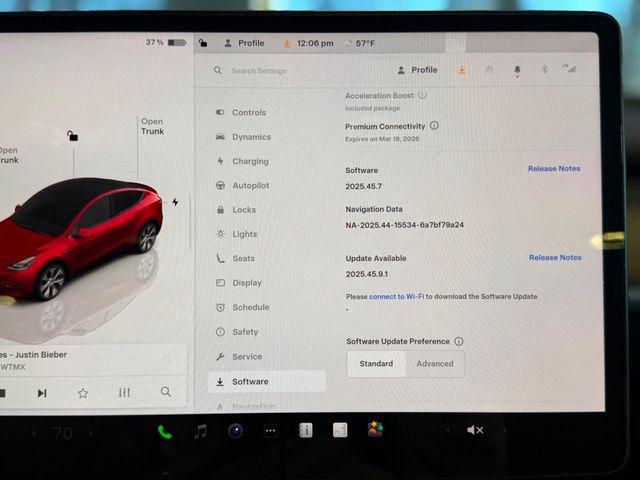This screenshot has height=480, width=640.
Task: Tap the charge port lightning icon
Action: 175,202
